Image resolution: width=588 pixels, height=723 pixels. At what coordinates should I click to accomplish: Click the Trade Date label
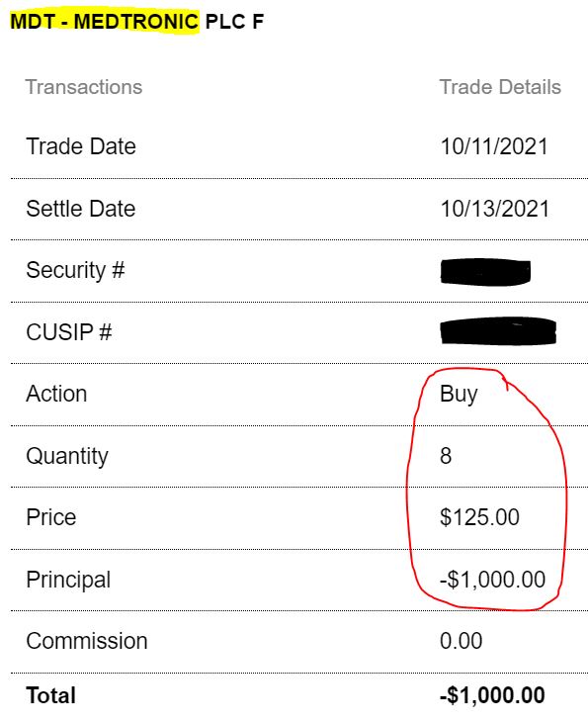pos(81,146)
